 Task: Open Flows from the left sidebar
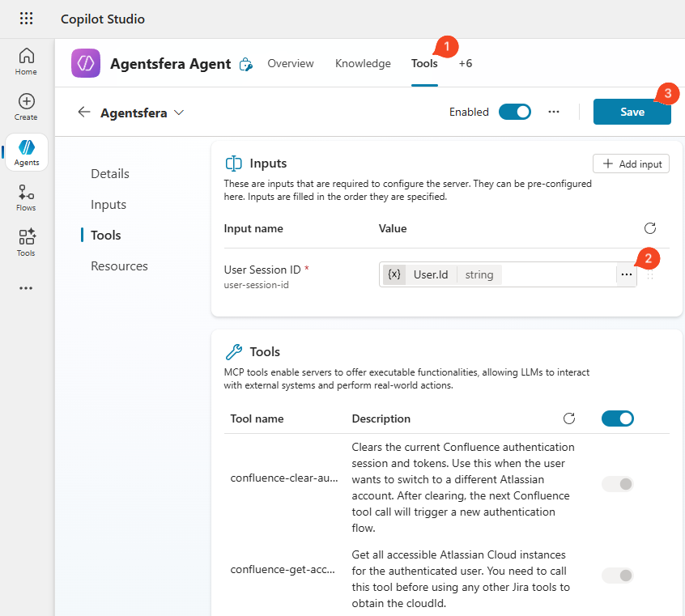point(26,197)
